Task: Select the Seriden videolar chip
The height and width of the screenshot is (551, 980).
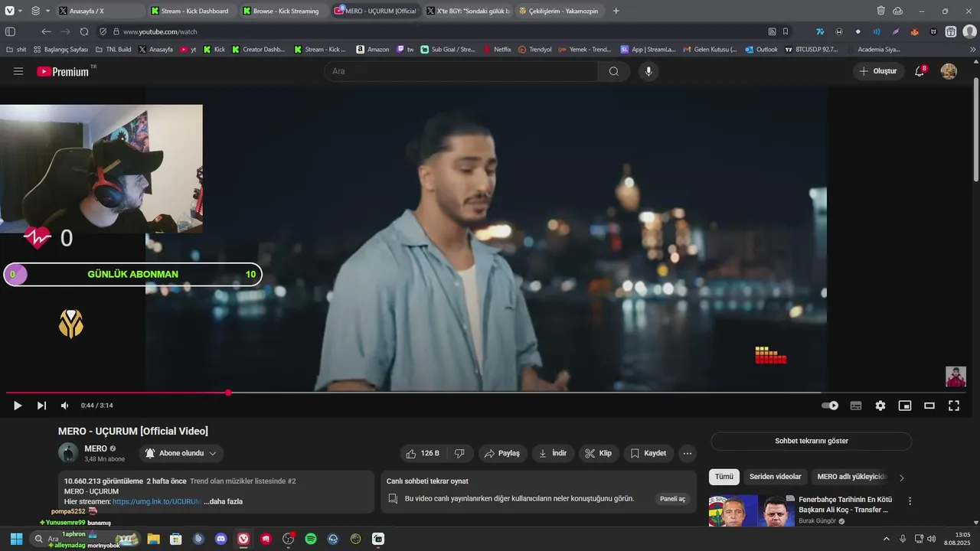Action: 775,477
